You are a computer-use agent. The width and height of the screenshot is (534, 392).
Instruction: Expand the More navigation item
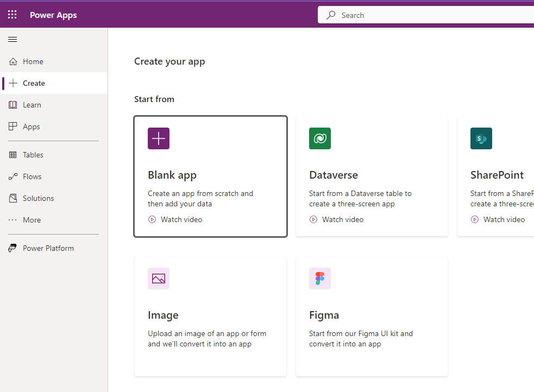pyautogui.click(x=54, y=220)
